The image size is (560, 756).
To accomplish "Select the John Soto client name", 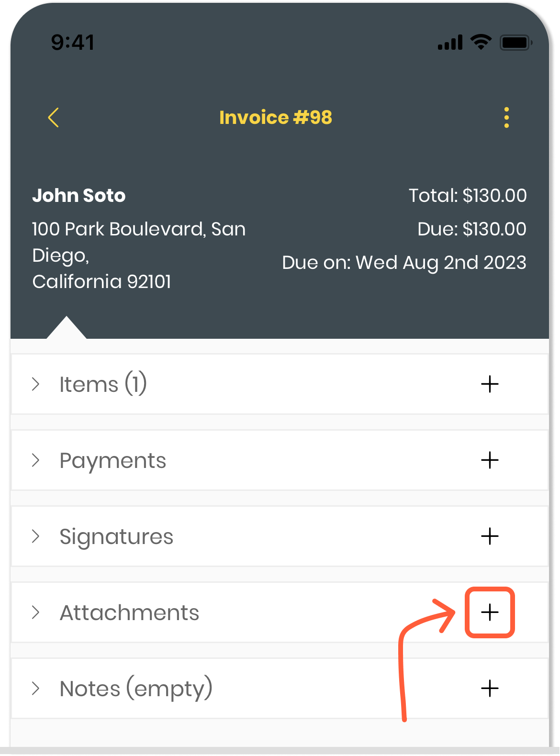I will (x=79, y=196).
